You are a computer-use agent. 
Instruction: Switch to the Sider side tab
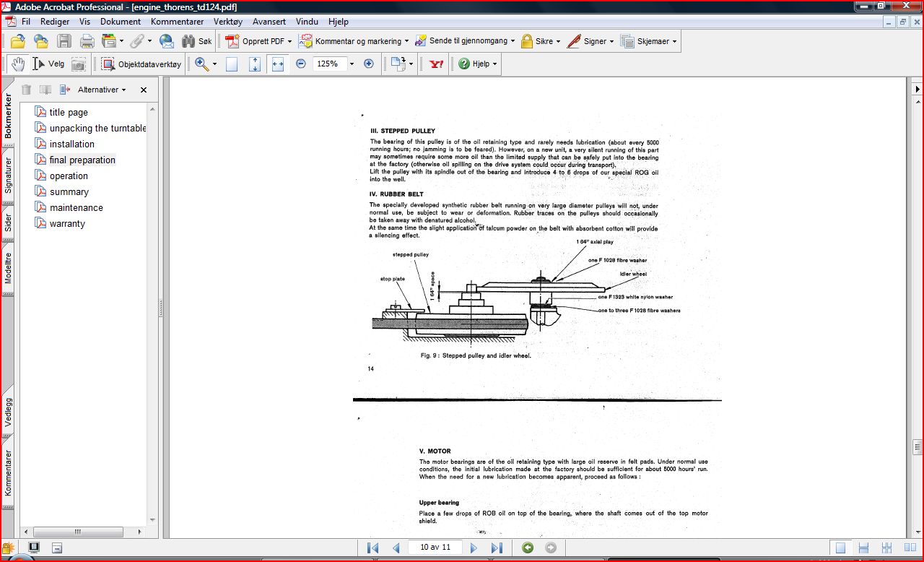tap(8, 222)
